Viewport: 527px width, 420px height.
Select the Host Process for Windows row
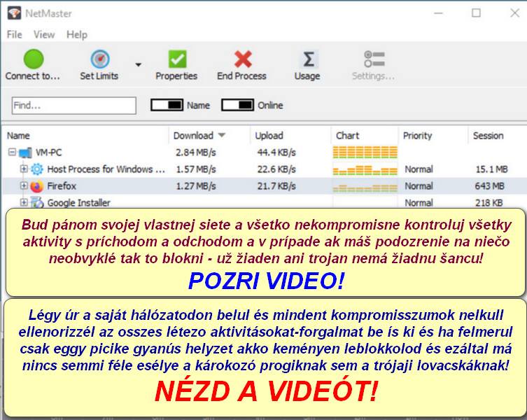(106, 169)
